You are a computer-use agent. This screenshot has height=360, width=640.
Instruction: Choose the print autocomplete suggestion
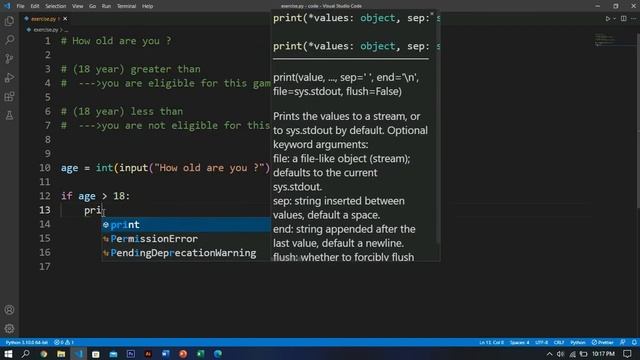click(x=186, y=224)
